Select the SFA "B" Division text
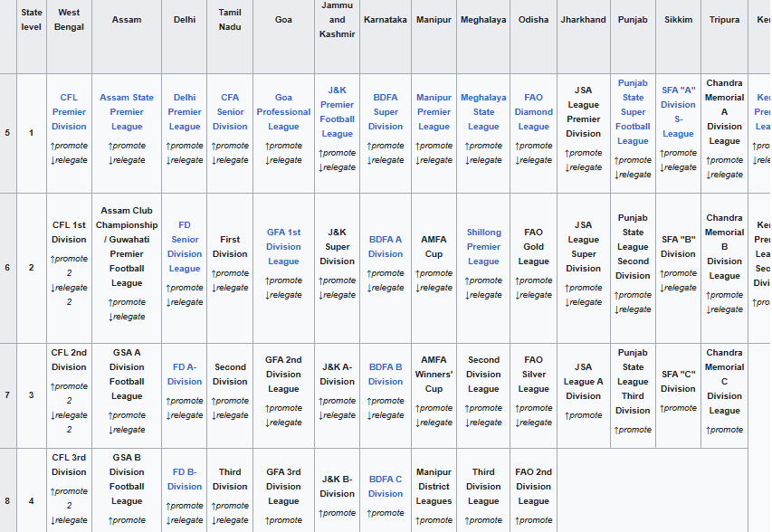Image resolution: width=772 pixels, height=532 pixels. click(678, 247)
